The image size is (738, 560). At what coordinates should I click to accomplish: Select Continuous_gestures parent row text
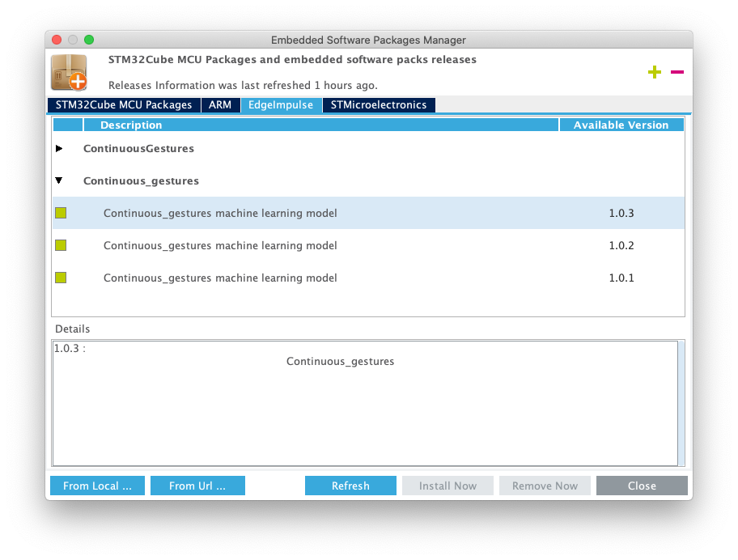point(141,180)
